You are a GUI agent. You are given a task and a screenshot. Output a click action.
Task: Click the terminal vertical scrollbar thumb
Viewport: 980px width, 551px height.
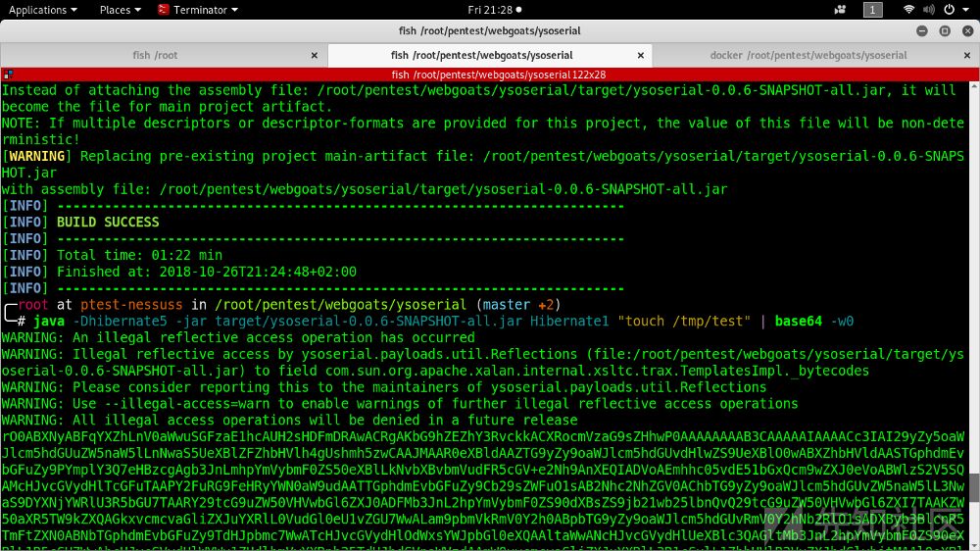[974, 488]
